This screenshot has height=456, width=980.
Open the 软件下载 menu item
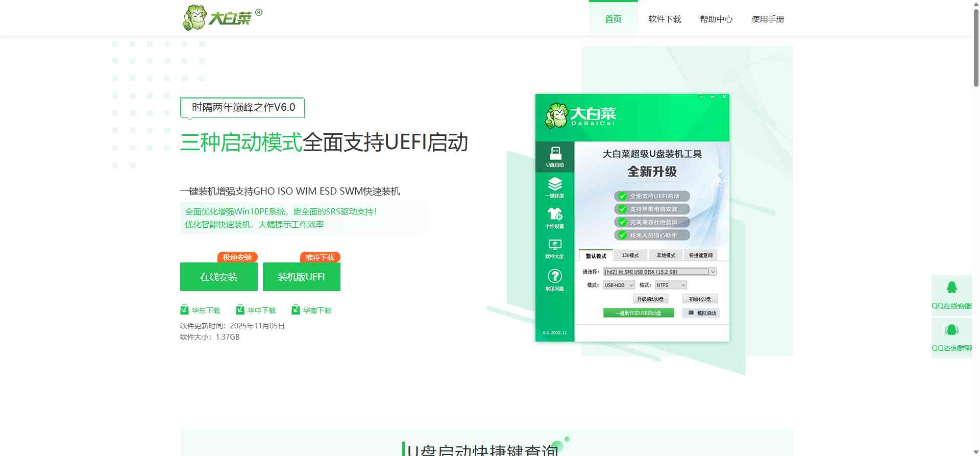pyautogui.click(x=665, y=19)
